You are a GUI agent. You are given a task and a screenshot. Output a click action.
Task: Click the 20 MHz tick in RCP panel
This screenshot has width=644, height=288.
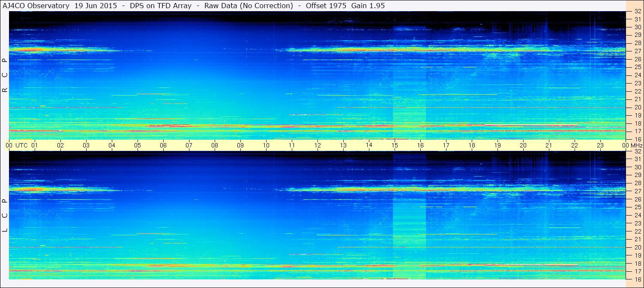click(638, 107)
